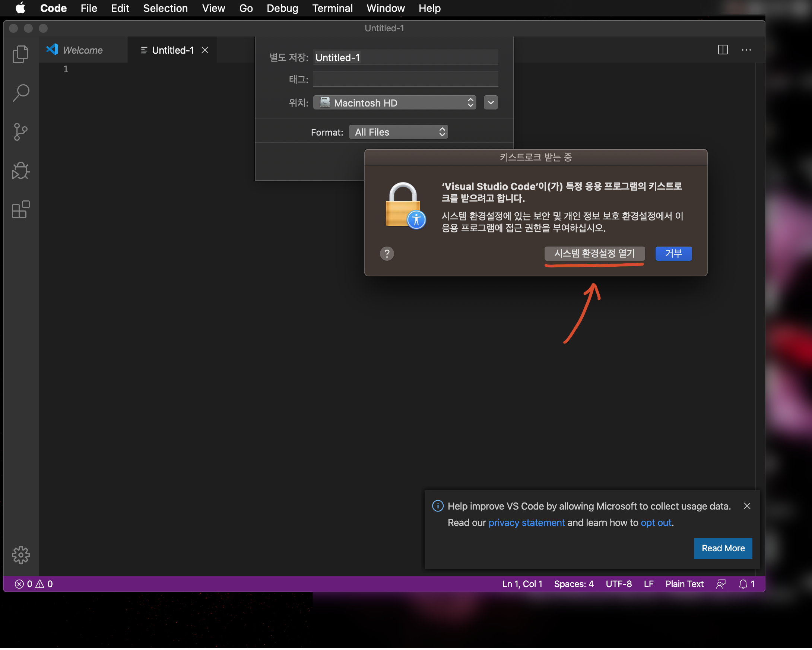Screen dimensions: 812x650
Task: Open the Source Control icon
Action: coord(20,132)
